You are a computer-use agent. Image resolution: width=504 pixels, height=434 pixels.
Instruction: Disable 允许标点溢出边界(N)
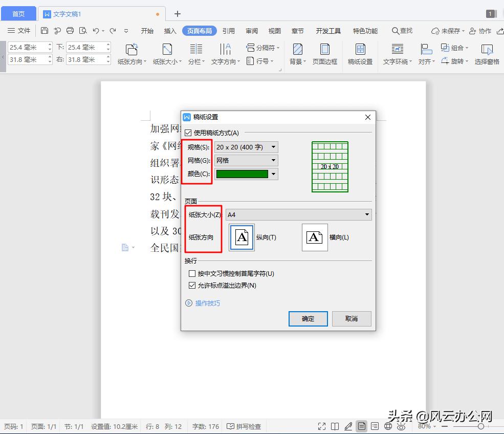[193, 286]
